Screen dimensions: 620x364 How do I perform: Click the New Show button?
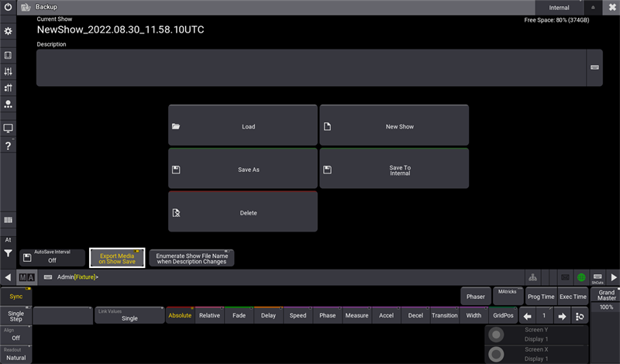point(394,126)
